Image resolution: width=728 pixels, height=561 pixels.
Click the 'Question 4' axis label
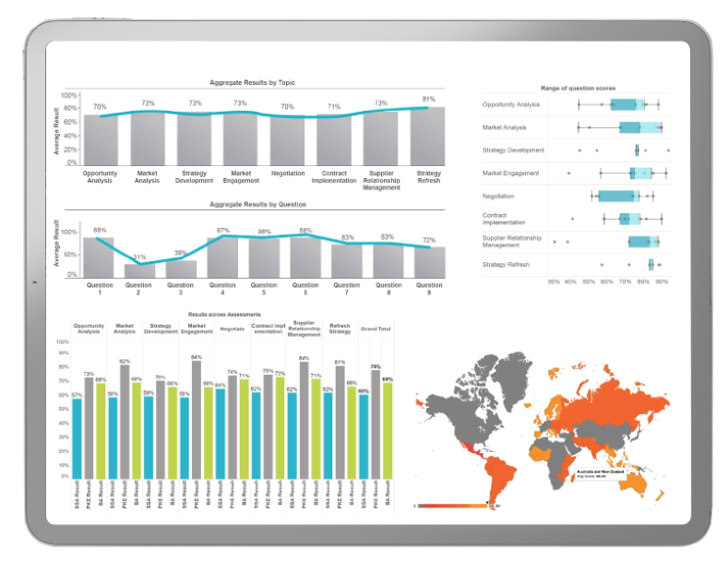(x=222, y=289)
